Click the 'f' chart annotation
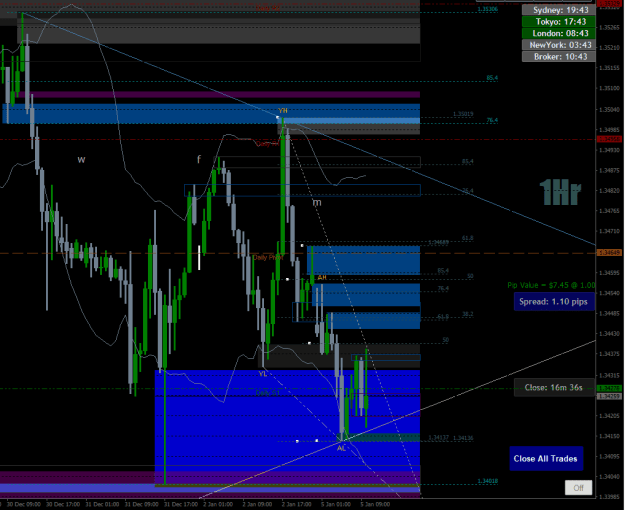This screenshot has width=625, height=510. 199,159
